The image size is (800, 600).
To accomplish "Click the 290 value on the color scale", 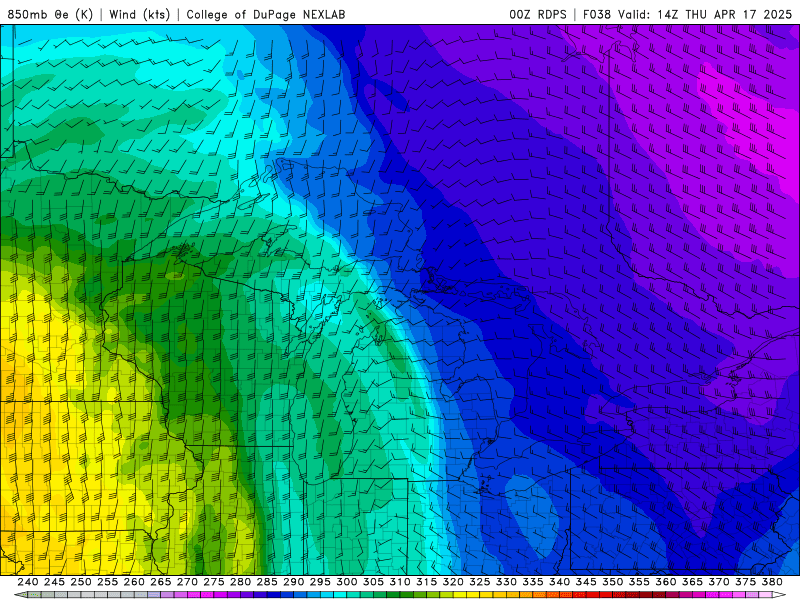I will coord(293,582).
